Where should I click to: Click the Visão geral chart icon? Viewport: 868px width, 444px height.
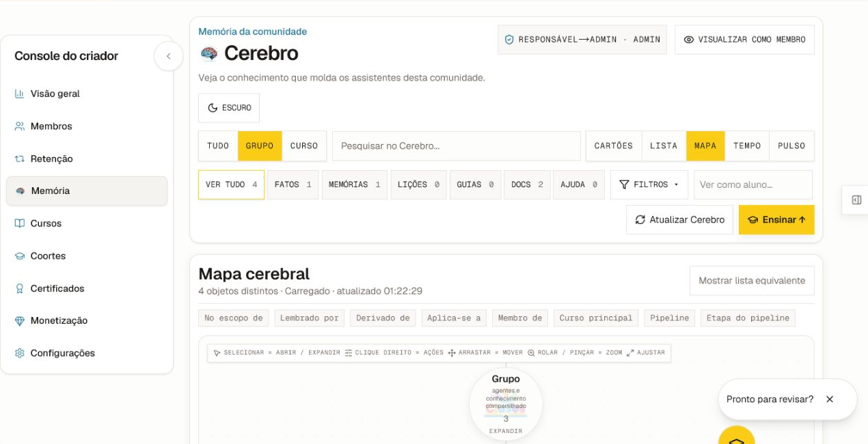click(x=20, y=94)
